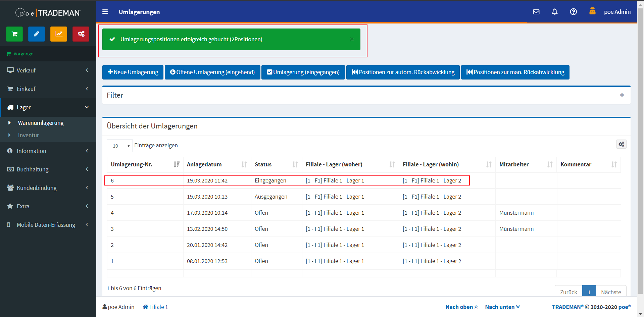The height and width of the screenshot is (317, 644).
Task: Click the Neue Umlagerung button
Action: pos(133,72)
